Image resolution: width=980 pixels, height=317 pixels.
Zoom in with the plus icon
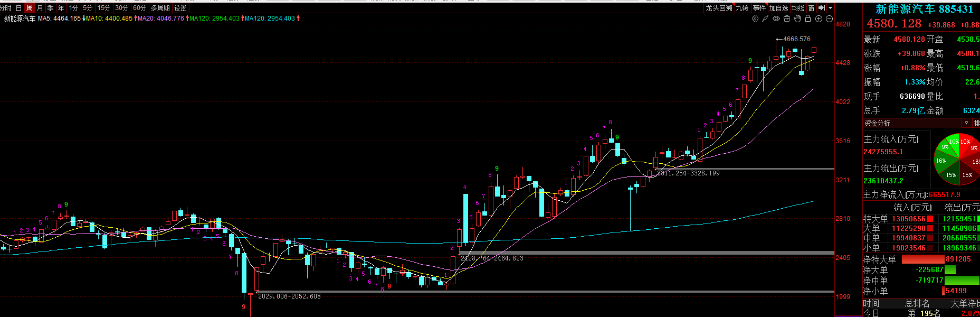click(819, 18)
